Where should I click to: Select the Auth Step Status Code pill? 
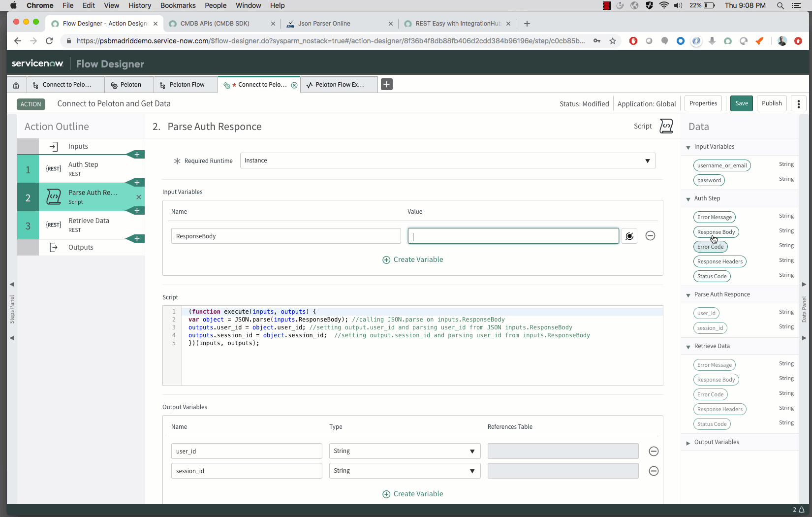tap(712, 276)
